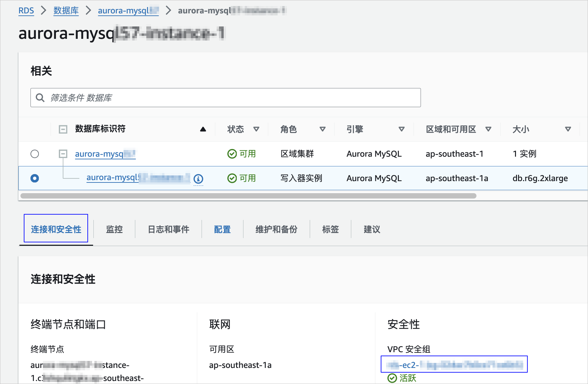Select the writer instance row radio button
Image resolution: width=588 pixels, height=384 pixels.
pyautogui.click(x=35, y=178)
